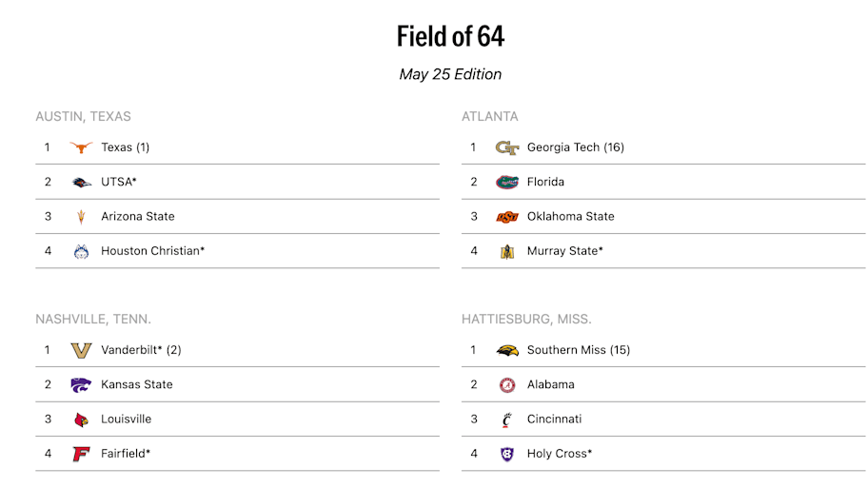The height and width of the screenshot is (488, 868).
Task: Click the Alabama A logo
Action: tap(507, 385)
